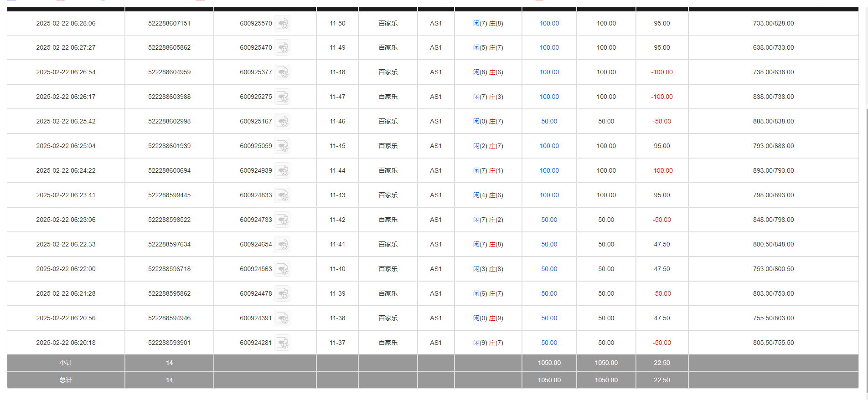Open blue 50.00 bet amount for round 11-46
Image resolution: width=868 pixels, height=400 pixels.
(x=549, y=122)
